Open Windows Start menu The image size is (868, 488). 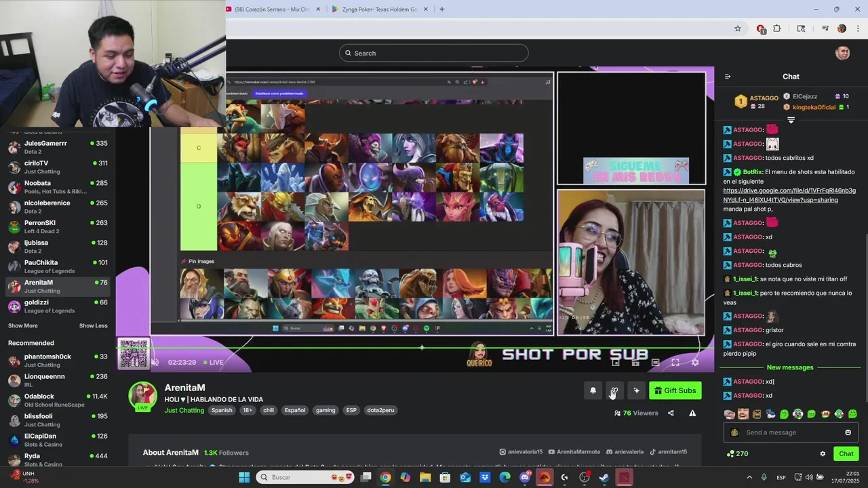[244, 477]
